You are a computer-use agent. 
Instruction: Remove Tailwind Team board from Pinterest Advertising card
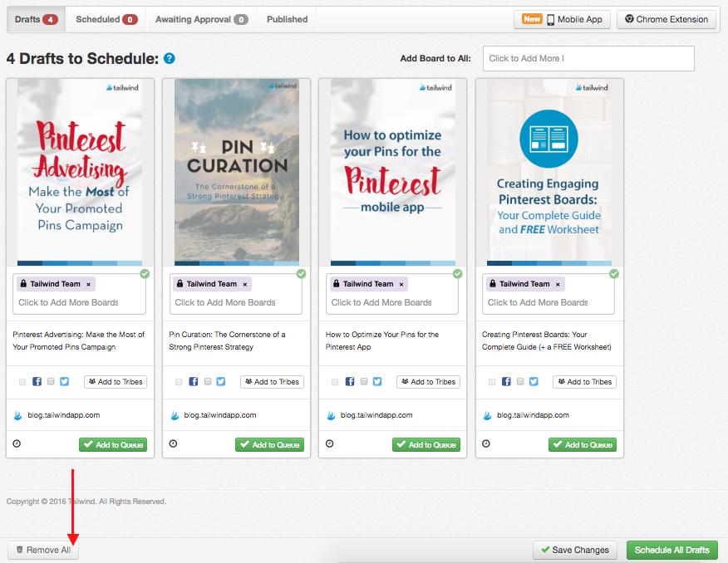click(x=88, y=284)
